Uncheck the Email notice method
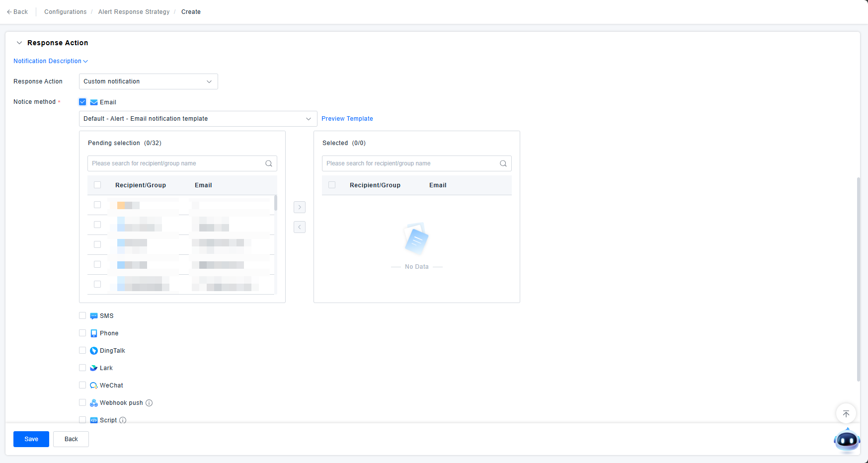This screenshot has height=463, width=868. 82,102
